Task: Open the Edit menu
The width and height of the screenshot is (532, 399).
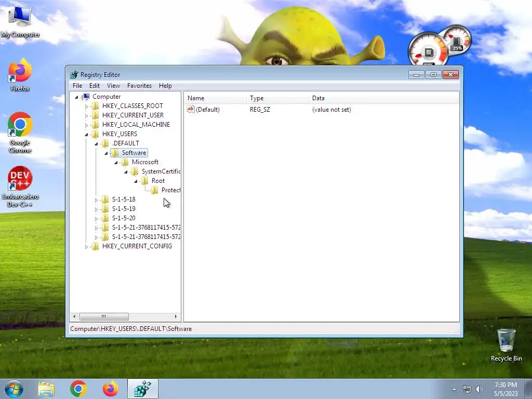Action: pos(95,86)
